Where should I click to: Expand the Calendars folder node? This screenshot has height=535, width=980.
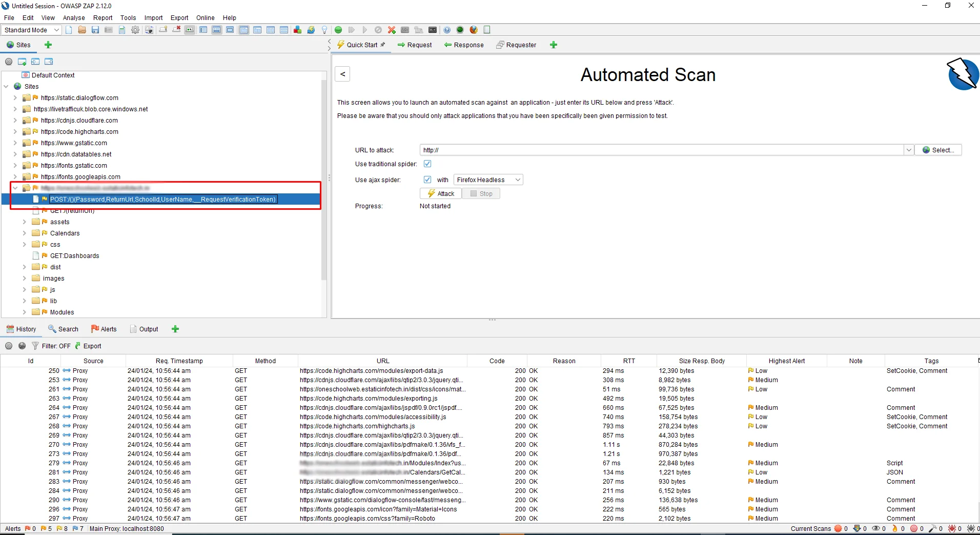point(24,233)
